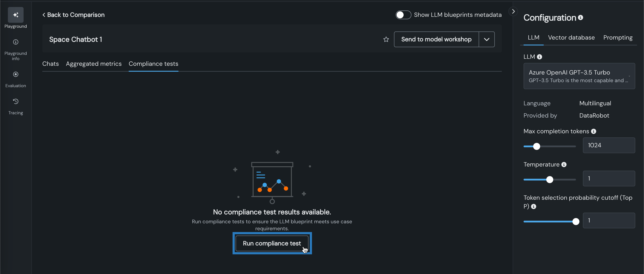Open the Playground sidebar icon
Viewport: 644px width, 274px height.
(x=15, y=15)
